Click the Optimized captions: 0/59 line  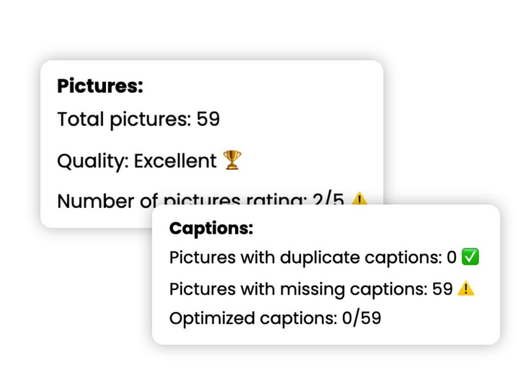275,318
